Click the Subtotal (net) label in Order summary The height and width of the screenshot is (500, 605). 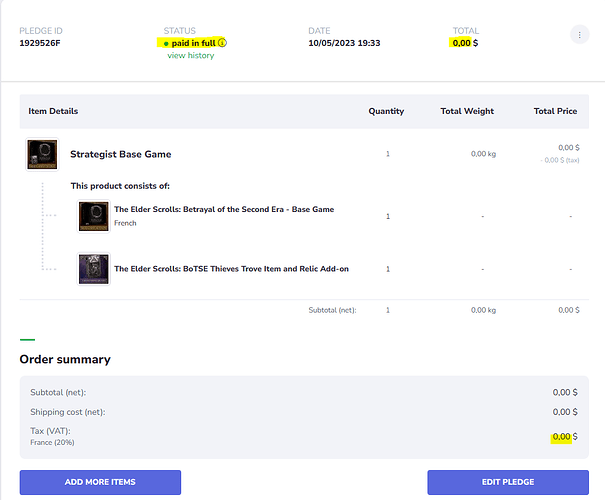coord(58,392)
